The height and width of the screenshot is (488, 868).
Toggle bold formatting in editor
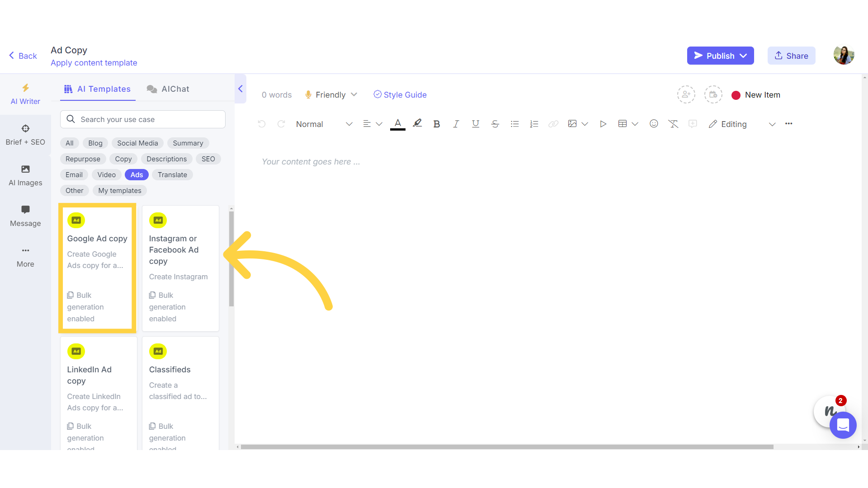pyautogui.click(x=436, y=124)
